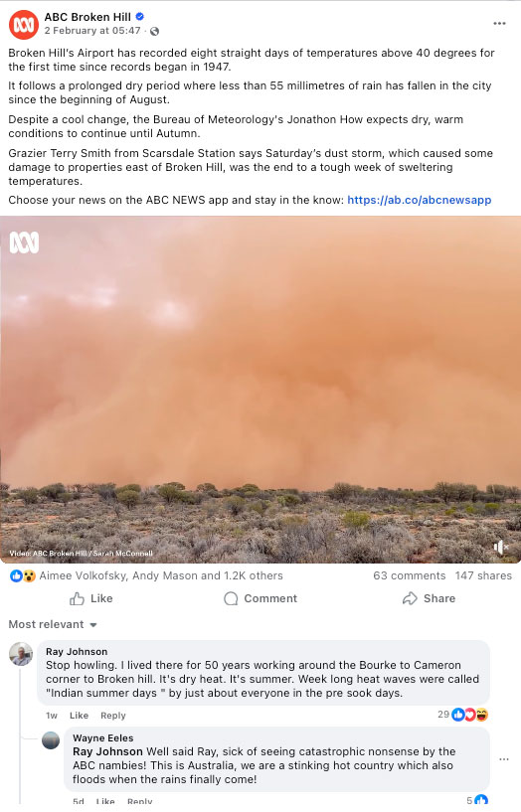521x812 pixels.
Task: Click the like and wow reaction icons
Action: 23,575
